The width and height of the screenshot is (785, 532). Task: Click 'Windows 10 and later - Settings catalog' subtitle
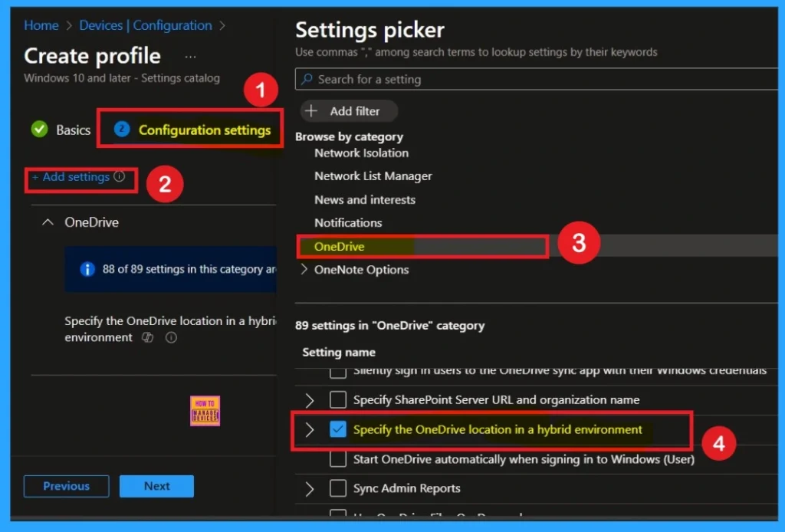(x=122, y=78)
